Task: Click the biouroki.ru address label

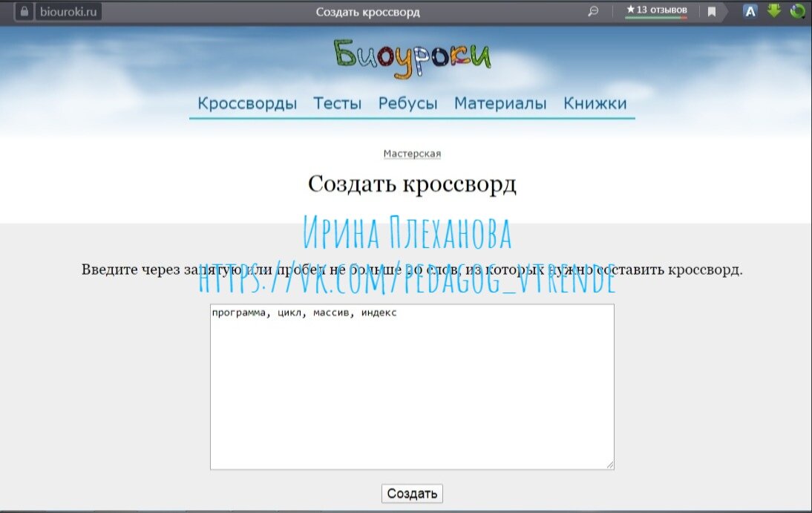Action: (x=68, y=11)
